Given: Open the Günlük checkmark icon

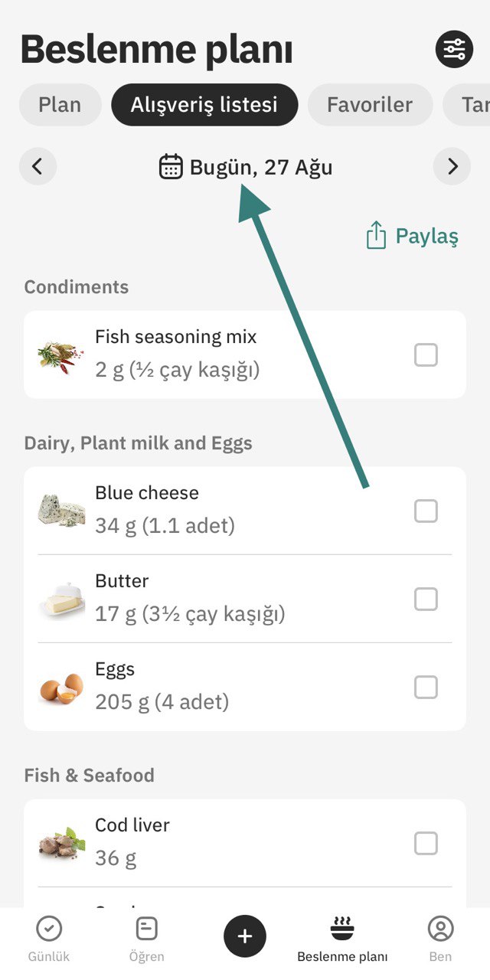Looking at the screenshot, I should click(x=49, y=929).
